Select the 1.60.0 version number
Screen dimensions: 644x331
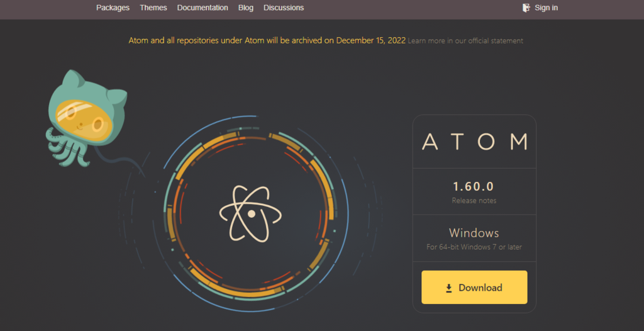pos(474,187)
